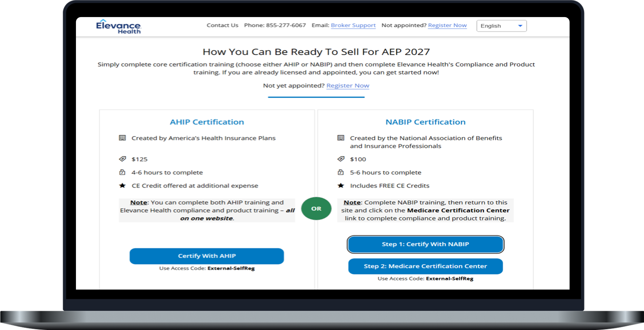The height and width of the screenshot is (330, 644).
Task: Click Step 1: Certify With NABIP
Action: coord(425,244)
